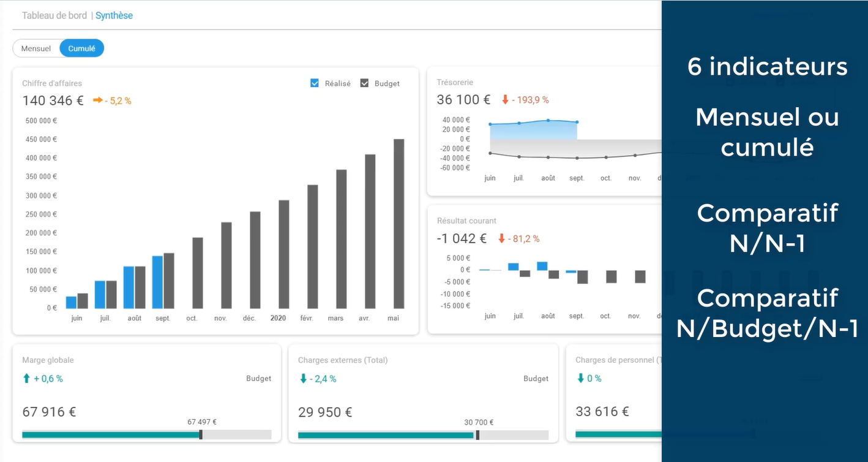Click the down arrow in Charges de personnel
Viewport: 868px width, 462px height.
coord(580,378)
